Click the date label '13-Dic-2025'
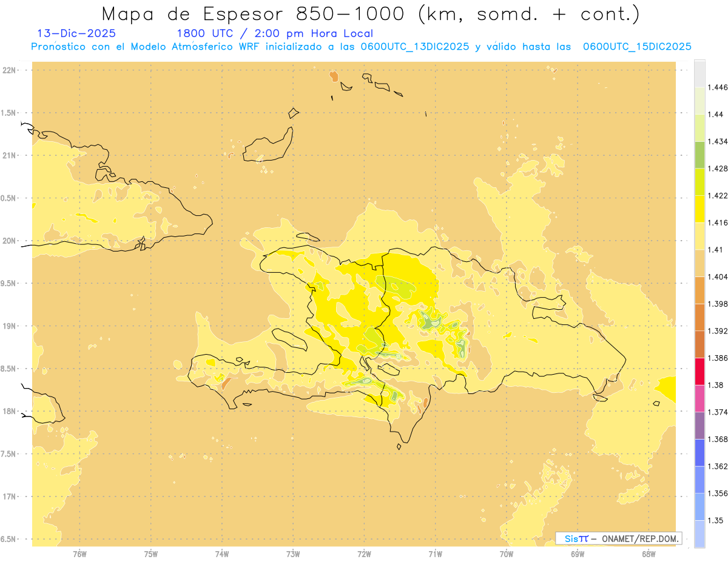Viewport: 728px width, 562px height. tap(76, 33)
